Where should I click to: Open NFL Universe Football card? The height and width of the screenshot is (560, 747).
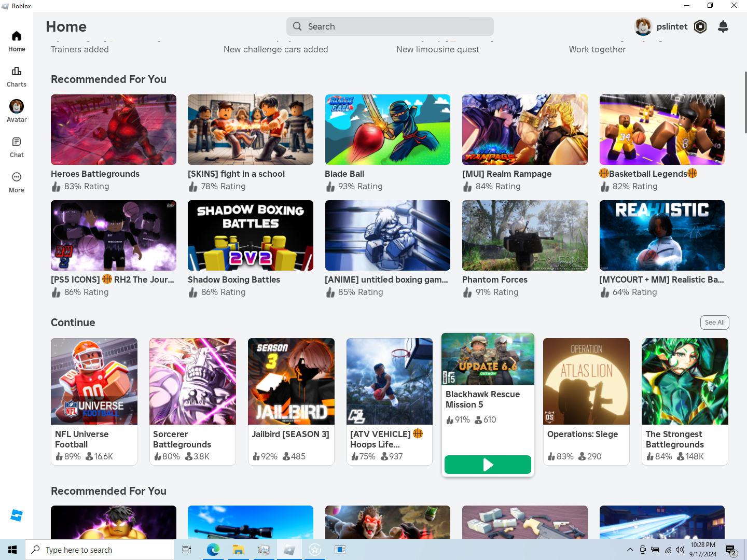(x=94, y=402)
